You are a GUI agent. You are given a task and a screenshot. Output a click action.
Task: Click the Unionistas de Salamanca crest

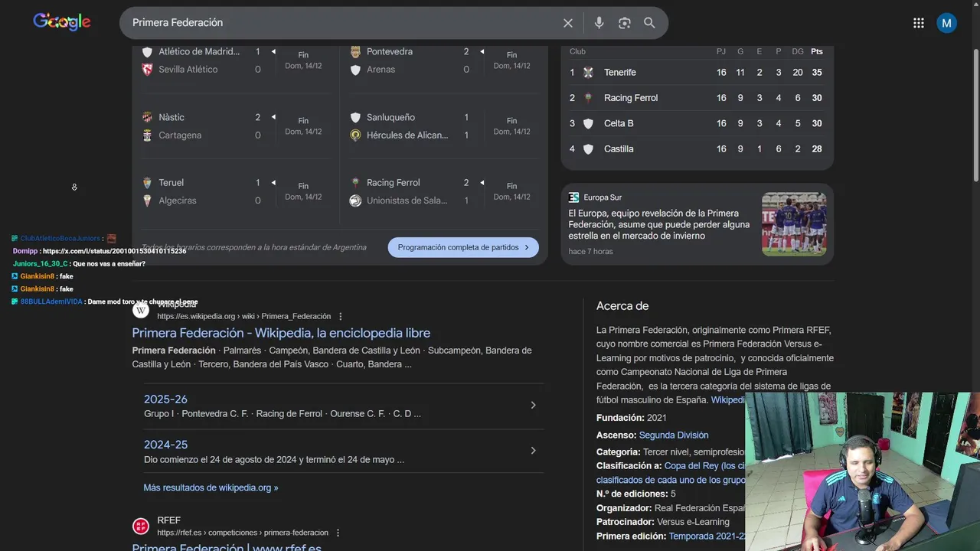(x=355, y=201)
